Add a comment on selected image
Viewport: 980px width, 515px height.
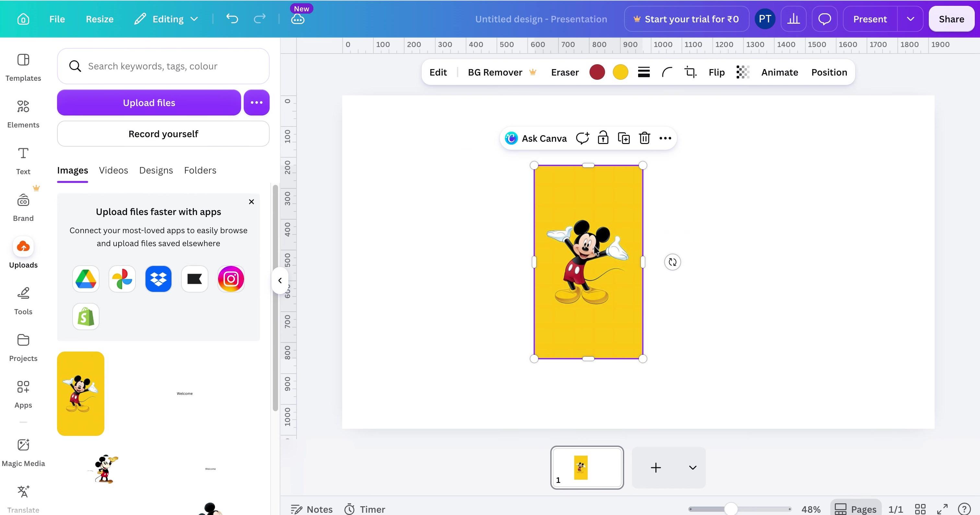coord(582,138)
